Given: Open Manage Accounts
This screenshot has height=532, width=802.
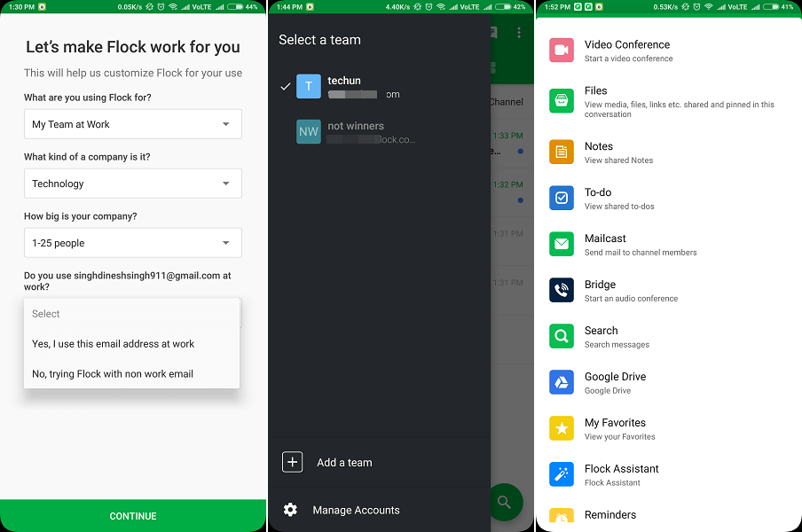Looking at the screenshot, I should pos(356,510).
